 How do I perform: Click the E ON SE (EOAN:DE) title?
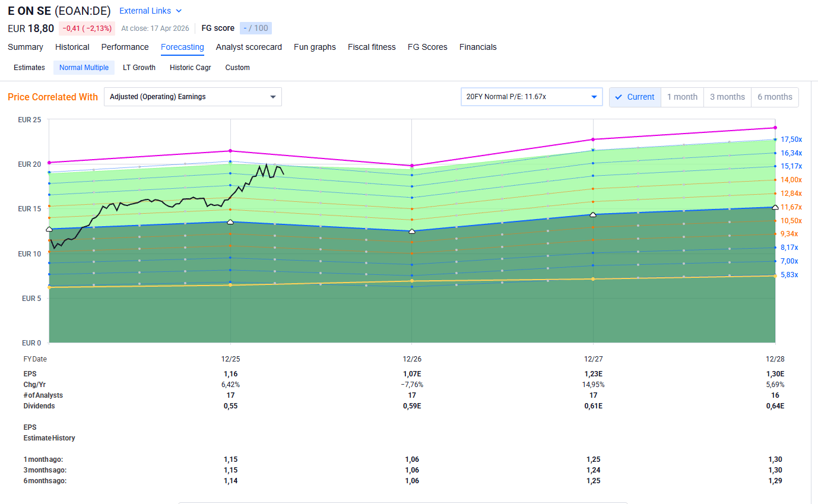[59, 11]
